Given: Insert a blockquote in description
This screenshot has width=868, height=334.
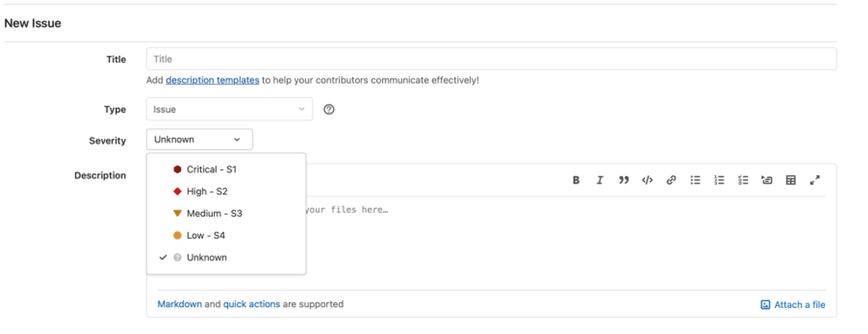Looking at the screenshot, I should (x=624, y=180).
